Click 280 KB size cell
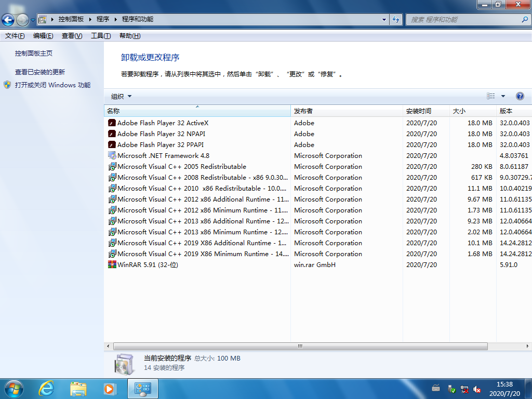Viewport: 532px width, 399px height. pyautogui.click(x=482, y=167)
